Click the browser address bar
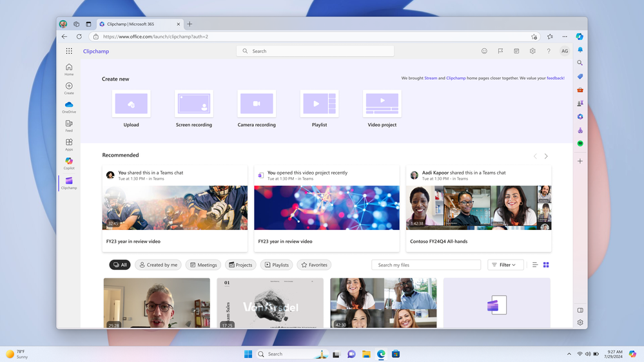 coord(314,37)
